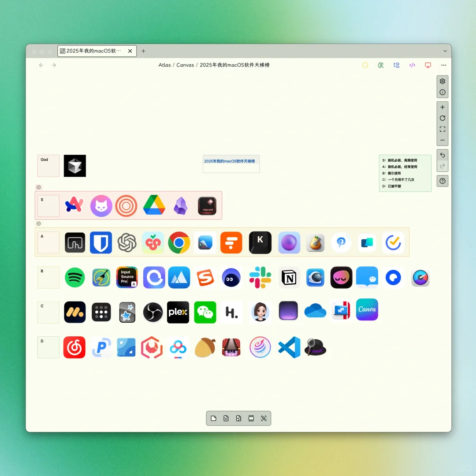Select the Slack icon
Viewport: 476px width, 476px height.
[260, 278]
